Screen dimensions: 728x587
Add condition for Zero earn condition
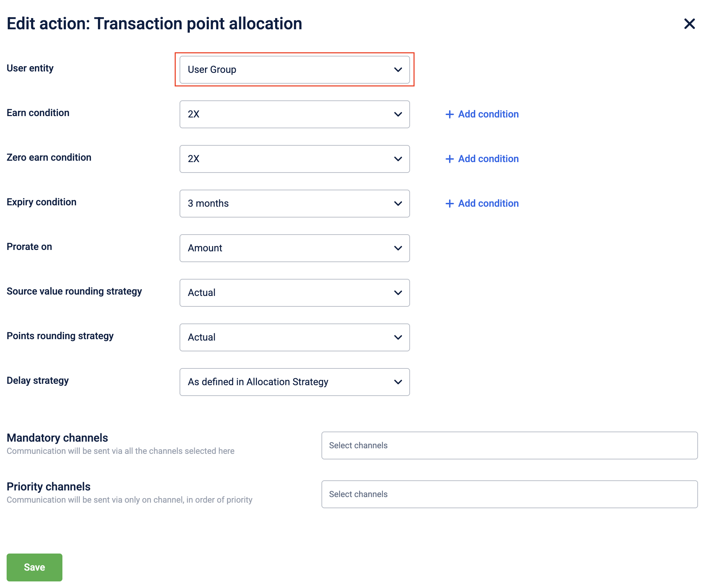(x=482, y=159)
